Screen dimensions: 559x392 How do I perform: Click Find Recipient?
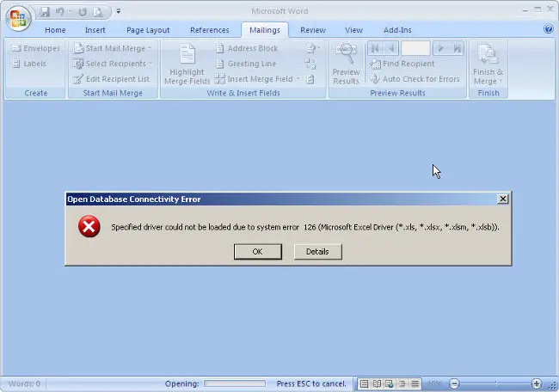click(402, 64)
